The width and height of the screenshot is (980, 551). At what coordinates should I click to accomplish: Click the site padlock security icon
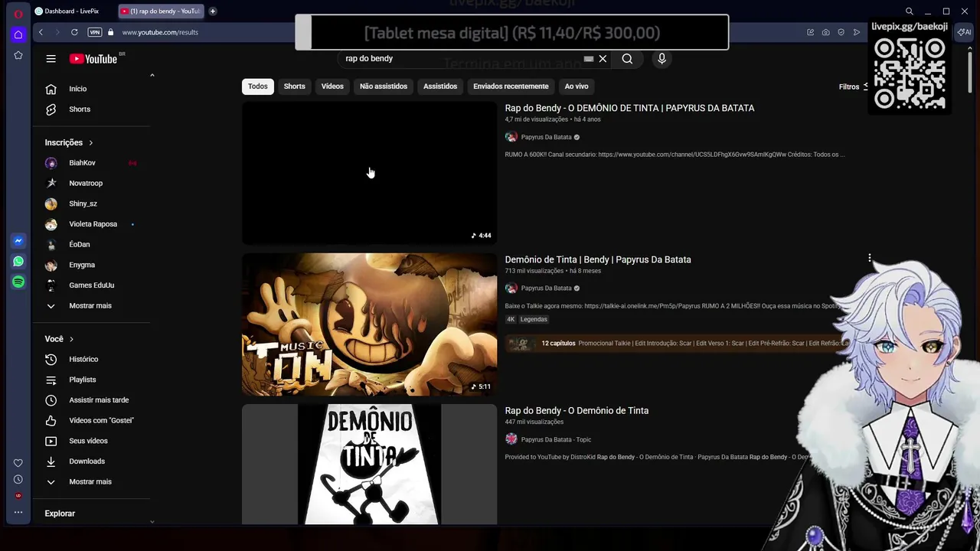point(111,32)
